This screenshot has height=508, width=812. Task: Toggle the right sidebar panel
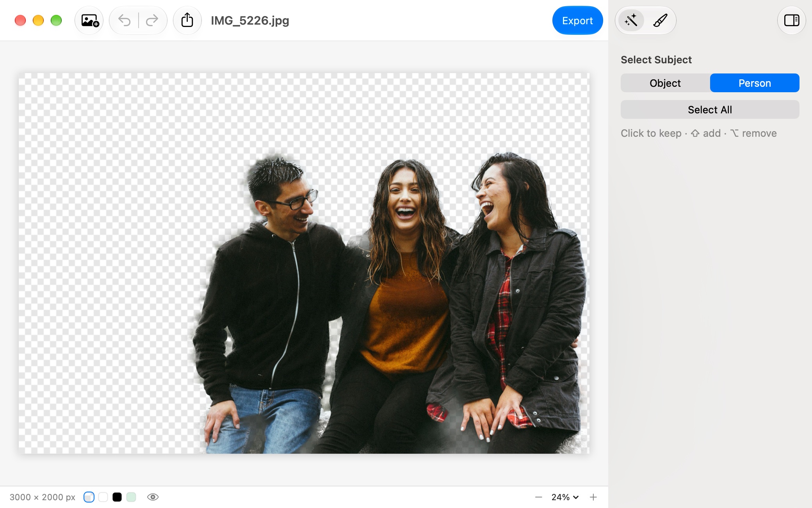[x=792, y=20]
